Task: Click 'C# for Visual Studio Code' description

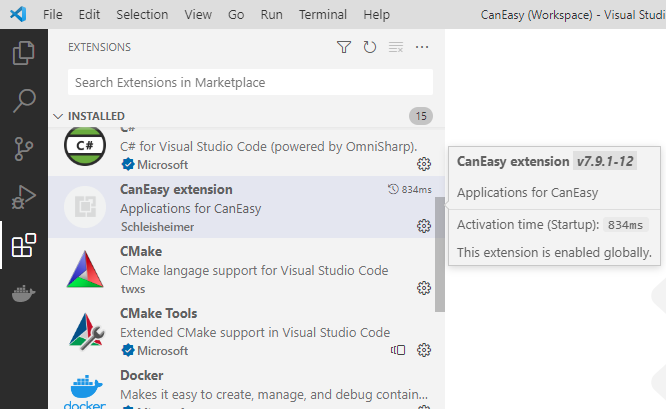Action: click(268, 147)
